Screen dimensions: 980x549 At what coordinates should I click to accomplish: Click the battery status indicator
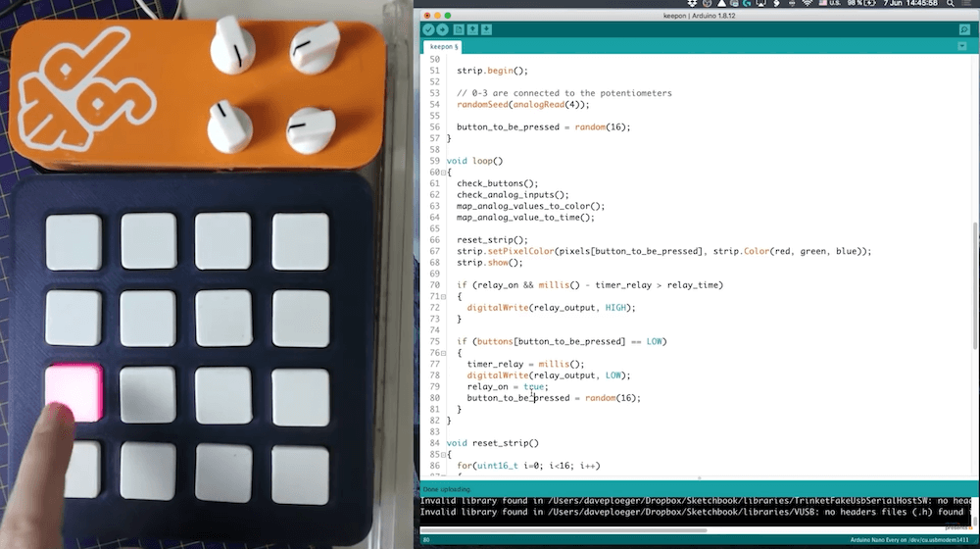click(x=861, y=3)
